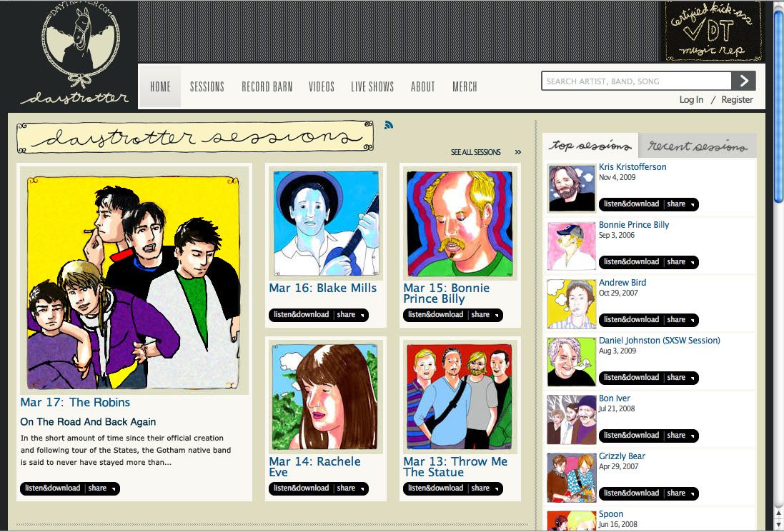Click the Daytrotter horse logo
Image resolution: width=784 pixels, height=532 pixels.
(75, 54)
